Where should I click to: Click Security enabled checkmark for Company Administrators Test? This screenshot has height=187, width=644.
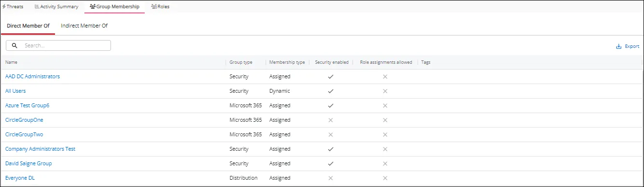point(330,149)
